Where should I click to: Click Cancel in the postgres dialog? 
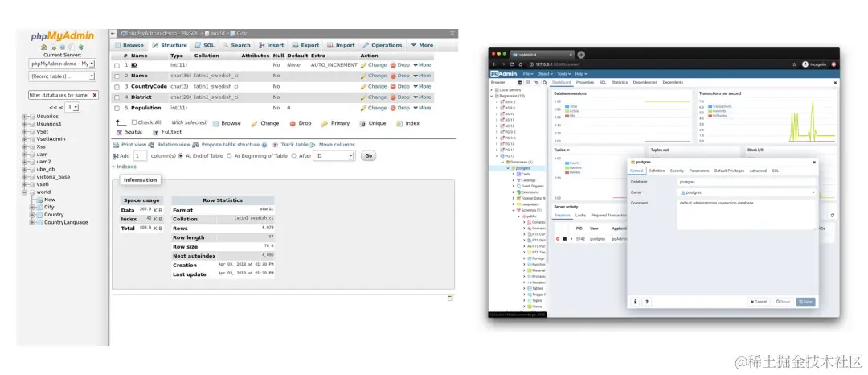point(759,302)
